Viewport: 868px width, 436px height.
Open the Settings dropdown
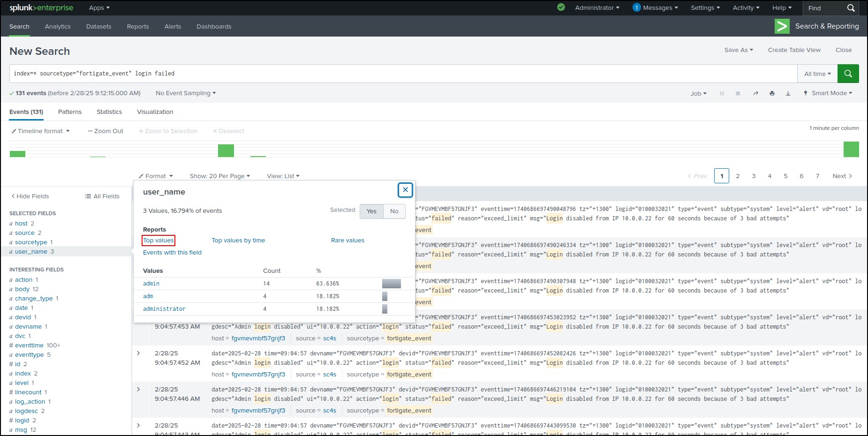coord(705,8)
